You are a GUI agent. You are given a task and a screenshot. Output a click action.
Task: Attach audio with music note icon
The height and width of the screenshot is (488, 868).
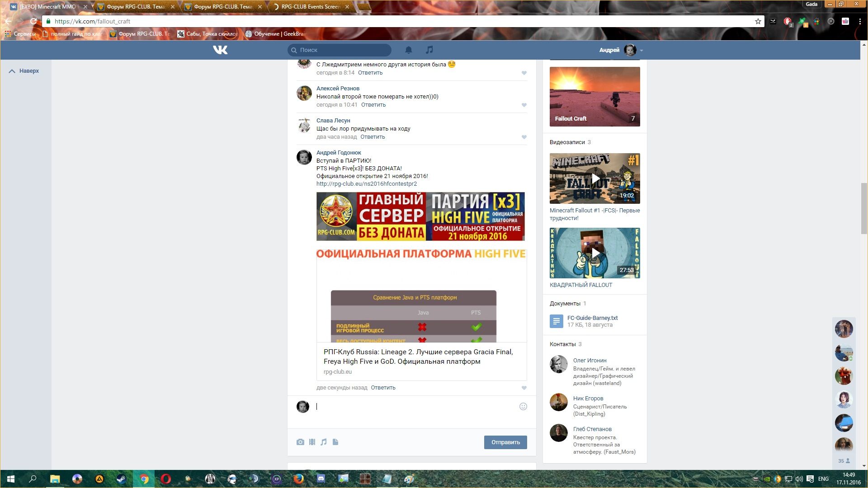click(x=324, y=442)
